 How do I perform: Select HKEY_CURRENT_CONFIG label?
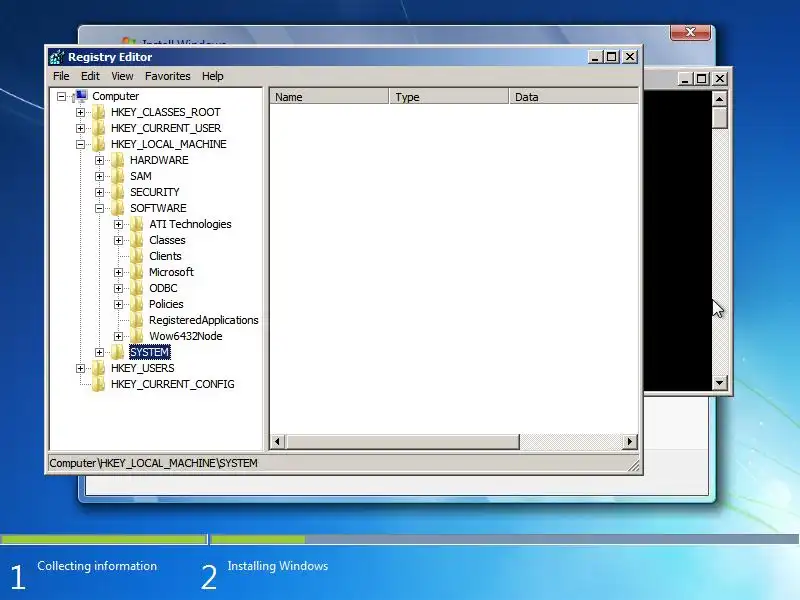click(x=173, y=384)
